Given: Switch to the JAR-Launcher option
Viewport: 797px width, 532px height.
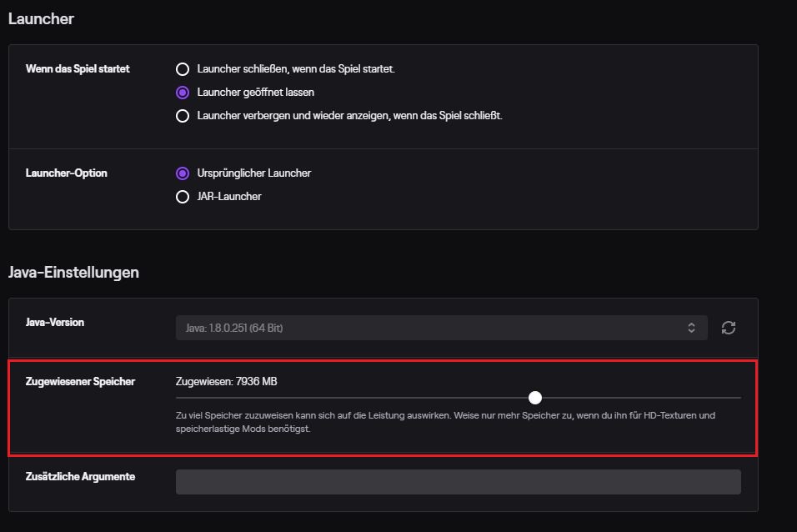Looking at the screenshot, I should click(x=183, y=197).
